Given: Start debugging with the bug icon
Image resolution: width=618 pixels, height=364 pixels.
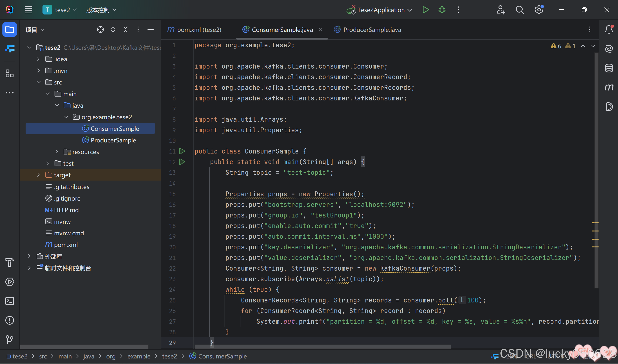Looking at the screenshot, I should pyautogui.click(x=442, y=10).
